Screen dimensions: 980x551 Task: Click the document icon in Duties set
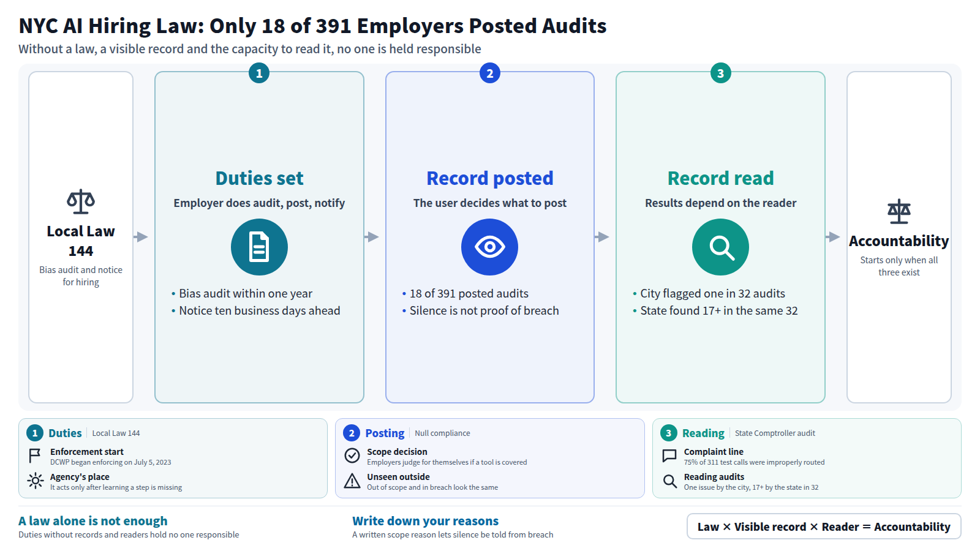click(259, 247)
